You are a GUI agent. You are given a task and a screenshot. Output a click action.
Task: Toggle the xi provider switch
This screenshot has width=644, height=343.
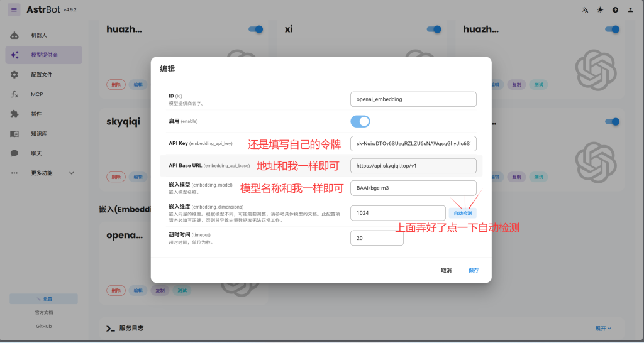[x=434, y=30]
